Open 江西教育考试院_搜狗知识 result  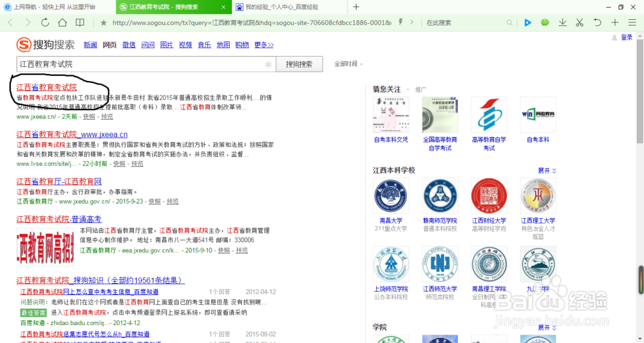click(100, 280)
